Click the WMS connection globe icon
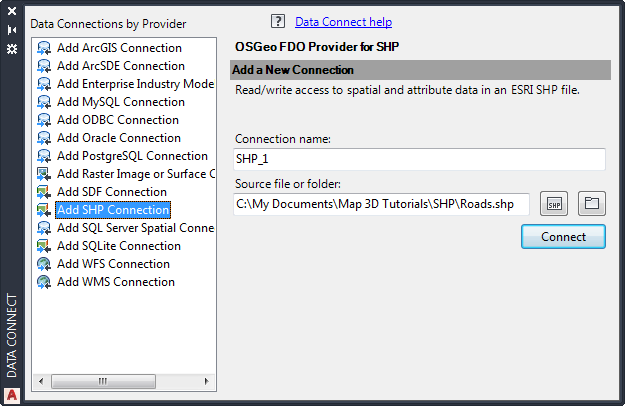The width and height of the screenshot is (625, 406). tap(44, 282)
